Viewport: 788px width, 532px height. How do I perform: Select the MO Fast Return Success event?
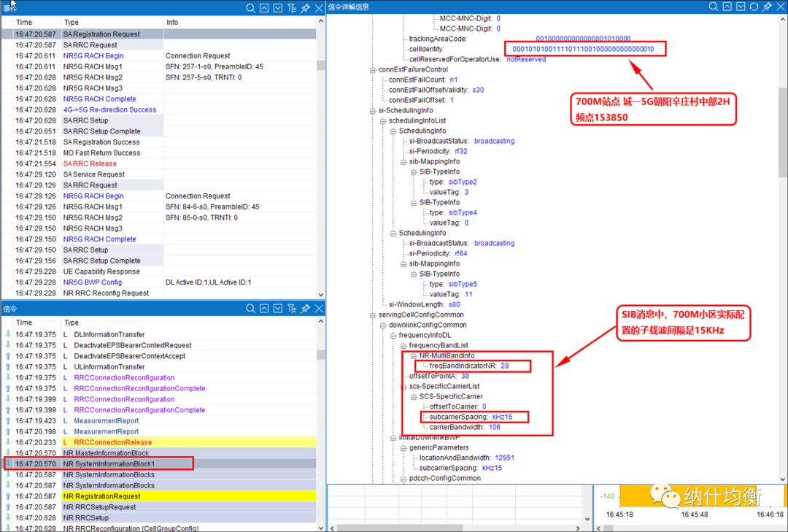point(158,153)
